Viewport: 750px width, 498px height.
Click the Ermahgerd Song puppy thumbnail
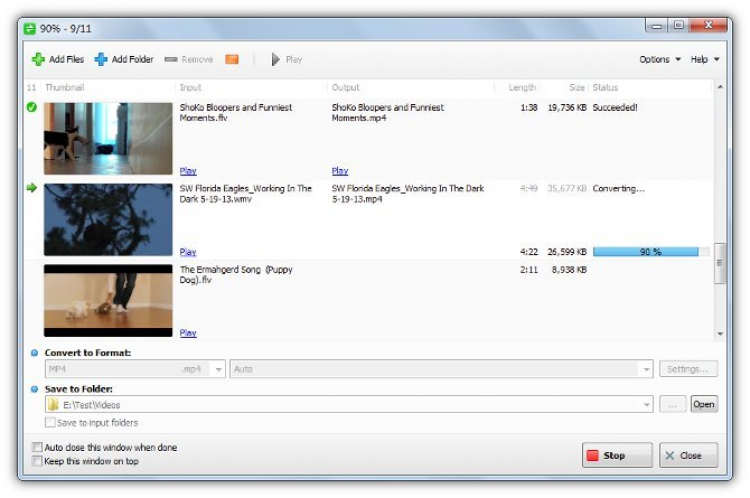(108, 300)
